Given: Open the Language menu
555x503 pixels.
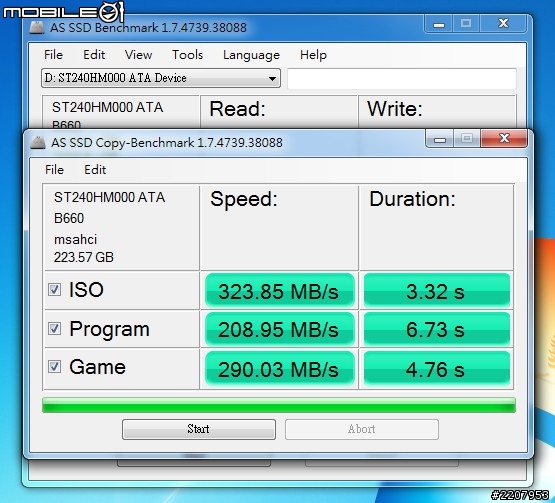Looking at the screenshot, I should point(251,55).
